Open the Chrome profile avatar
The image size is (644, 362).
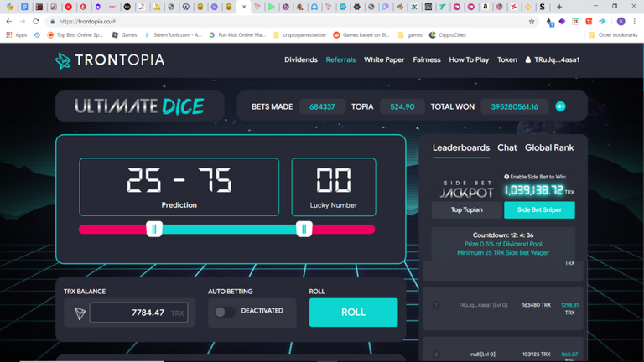pos(621,21)
